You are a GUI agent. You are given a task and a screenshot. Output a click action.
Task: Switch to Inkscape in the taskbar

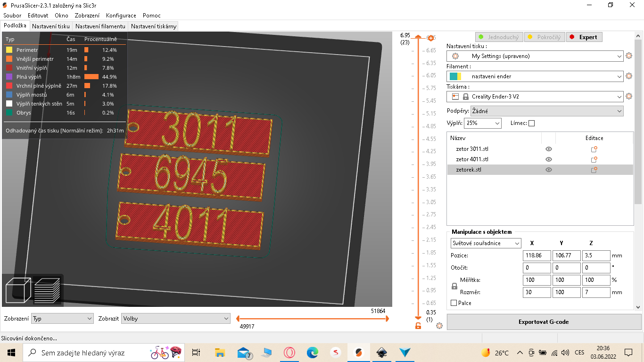point(381,352)
